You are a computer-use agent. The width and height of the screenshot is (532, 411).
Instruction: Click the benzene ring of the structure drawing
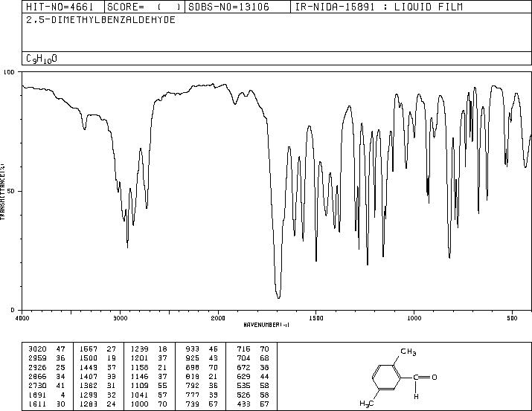[387, 377]
